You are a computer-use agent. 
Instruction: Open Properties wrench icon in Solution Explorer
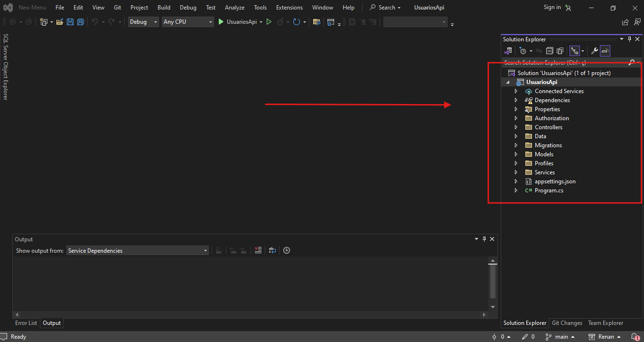pos(594,51)
